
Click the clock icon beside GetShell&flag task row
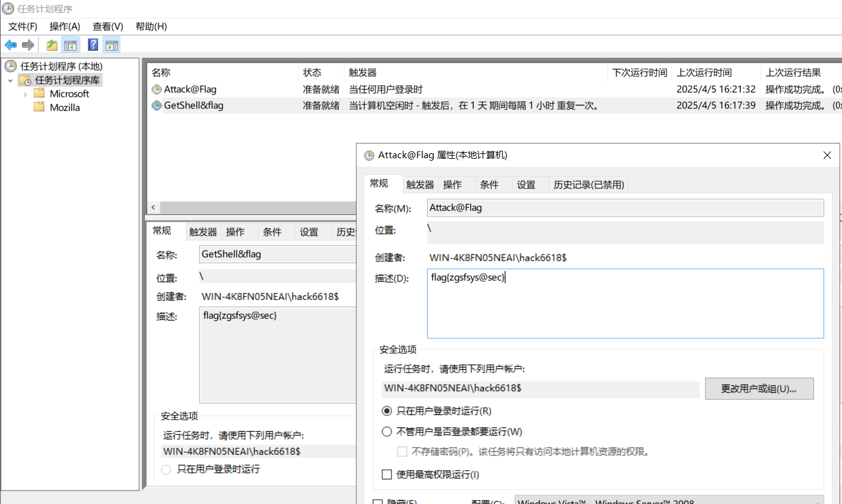click(157, 105)
